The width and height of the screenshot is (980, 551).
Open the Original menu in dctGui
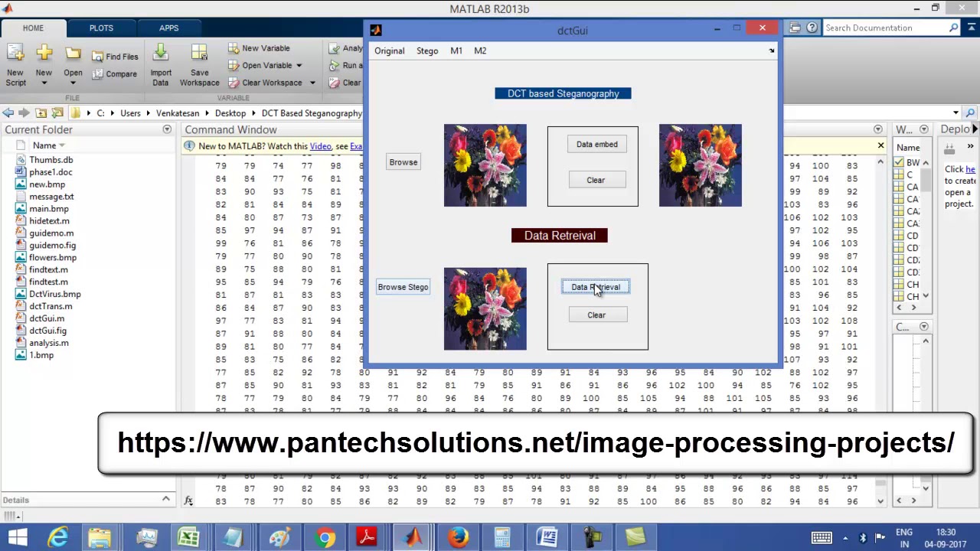click(x=389, y=51)
